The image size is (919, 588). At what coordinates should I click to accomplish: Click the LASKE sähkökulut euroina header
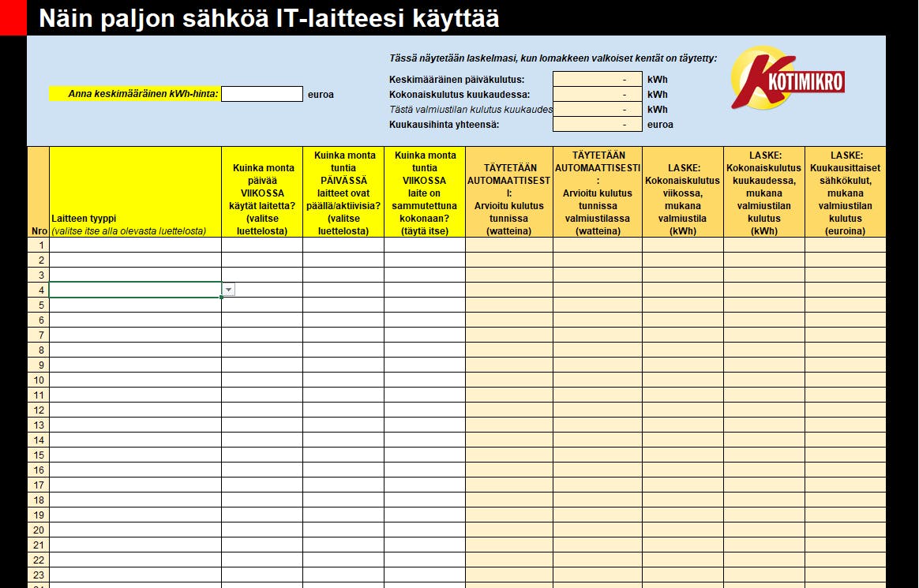tap(845, 192)
